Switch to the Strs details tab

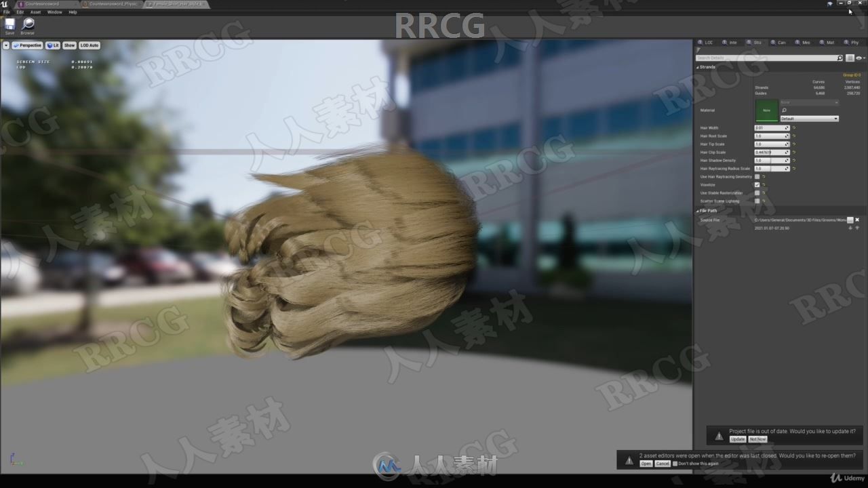click(x=755, y=43)
